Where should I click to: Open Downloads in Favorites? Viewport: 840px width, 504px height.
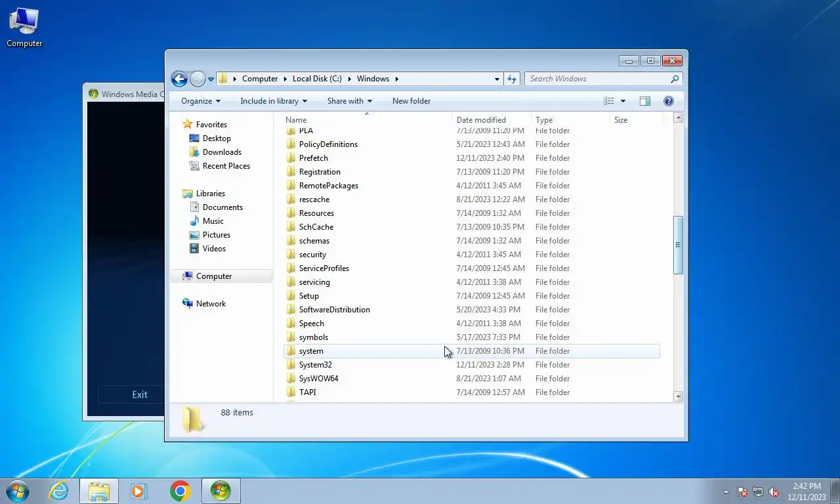tap(222, 152)
